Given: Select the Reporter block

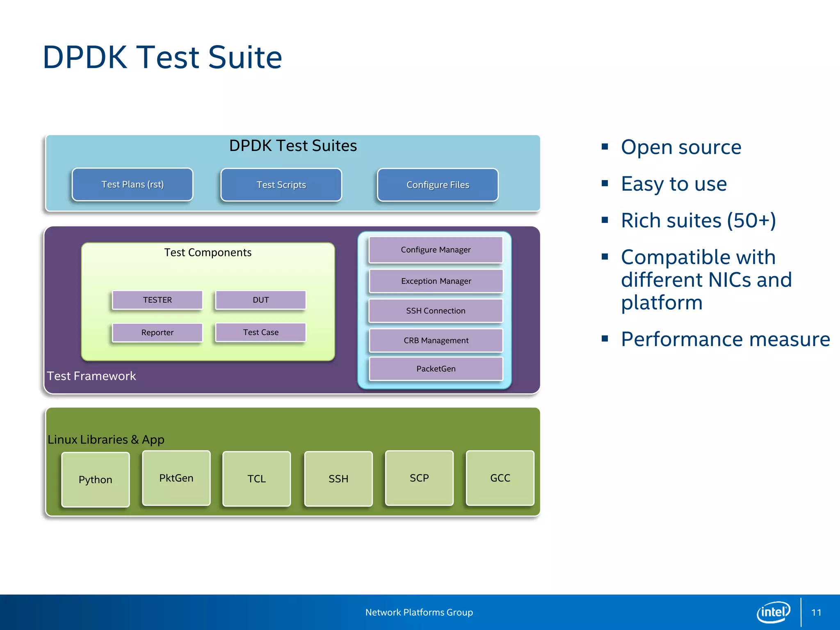Looking at the screenshot, I should (x=157, y=333).
